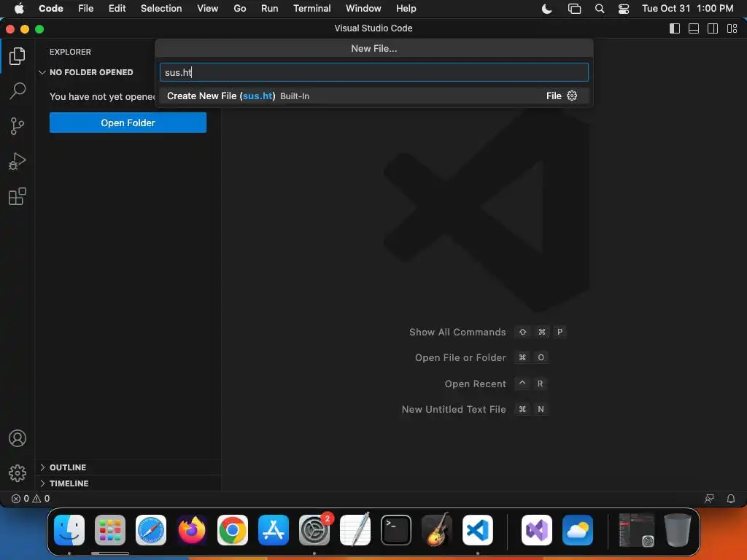Toggle the primary side bar layout icon

[x=675, y=28]
